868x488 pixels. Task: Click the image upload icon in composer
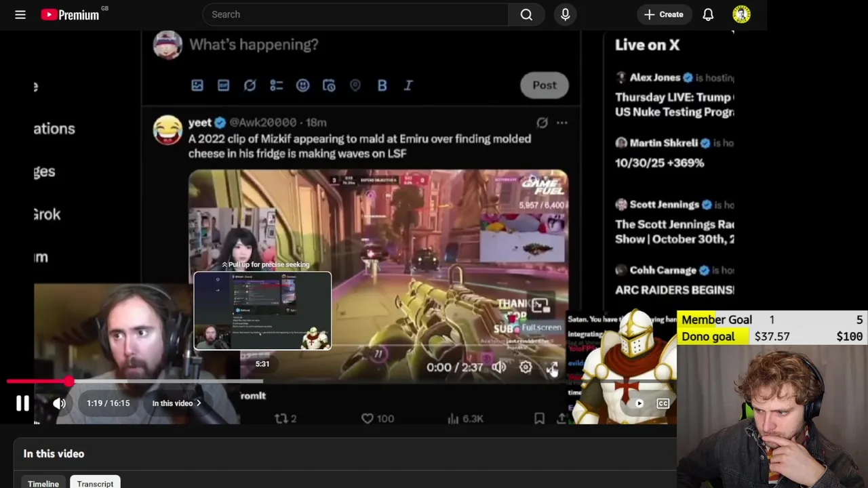(197, 85)
